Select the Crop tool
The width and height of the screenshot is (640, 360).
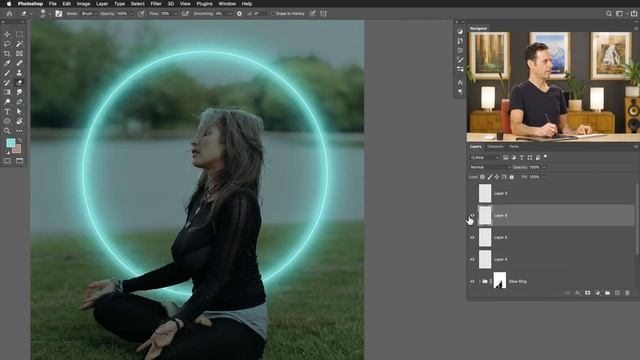(7, 53)
